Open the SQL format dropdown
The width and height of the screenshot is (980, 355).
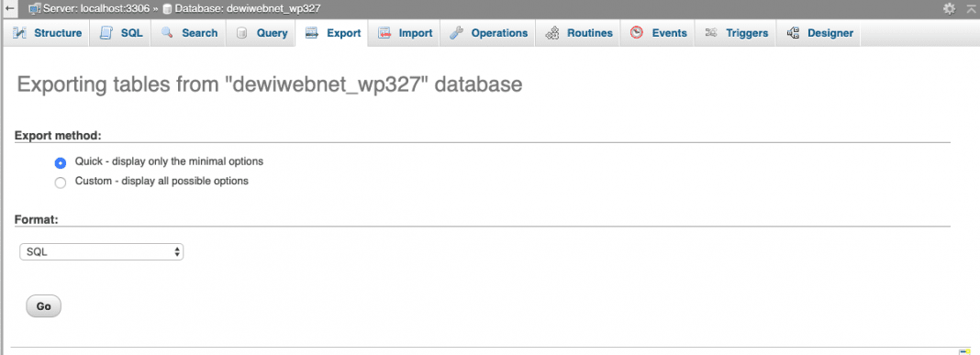point(101,252)
